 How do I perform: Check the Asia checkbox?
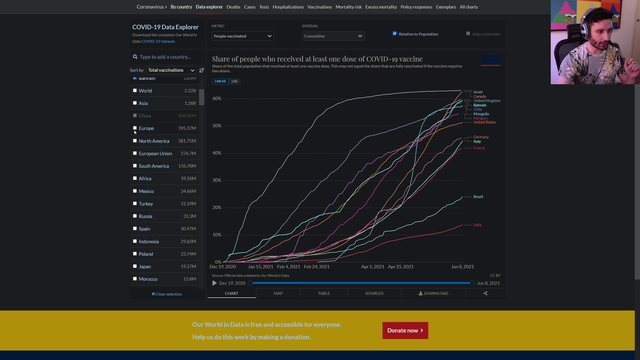[135, 103]
